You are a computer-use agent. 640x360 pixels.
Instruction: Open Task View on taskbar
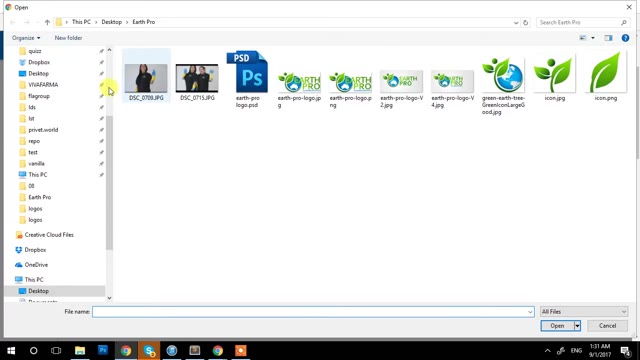[x=56, y=351]
